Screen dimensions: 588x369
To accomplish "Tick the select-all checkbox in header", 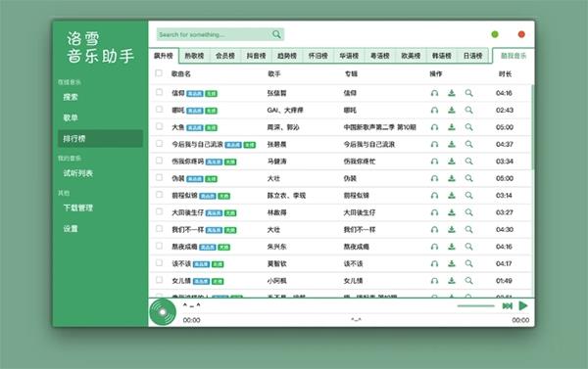I will pyautogui.click(x=159, y=73).
